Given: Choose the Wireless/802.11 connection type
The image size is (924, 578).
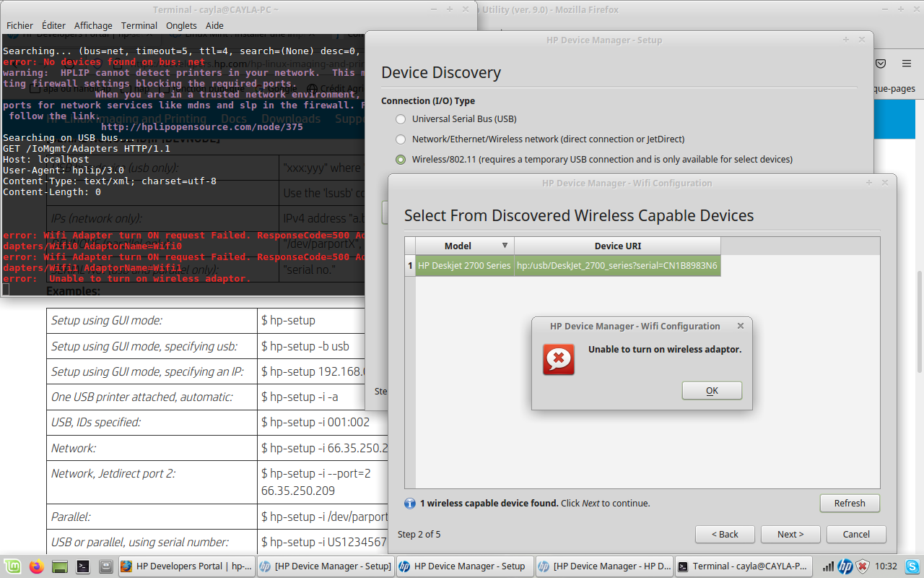Looking at the screenshot, I should 401,160.
